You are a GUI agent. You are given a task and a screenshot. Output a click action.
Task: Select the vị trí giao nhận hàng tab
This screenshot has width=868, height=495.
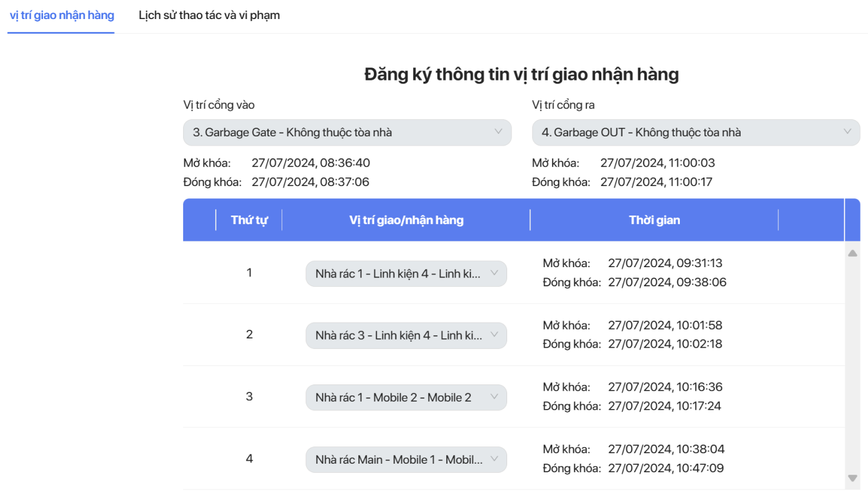click(x=61, y=15)
